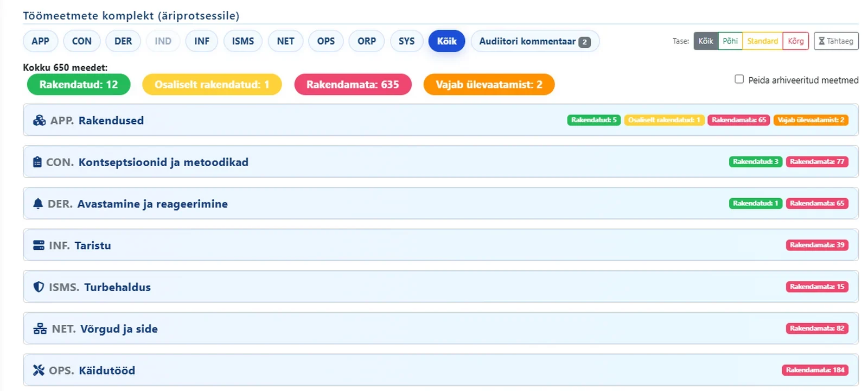The width and height of the screenshot is (868, 391).
Task: Click the hourglass Tähtaeg button
Action: pos(836,41)
